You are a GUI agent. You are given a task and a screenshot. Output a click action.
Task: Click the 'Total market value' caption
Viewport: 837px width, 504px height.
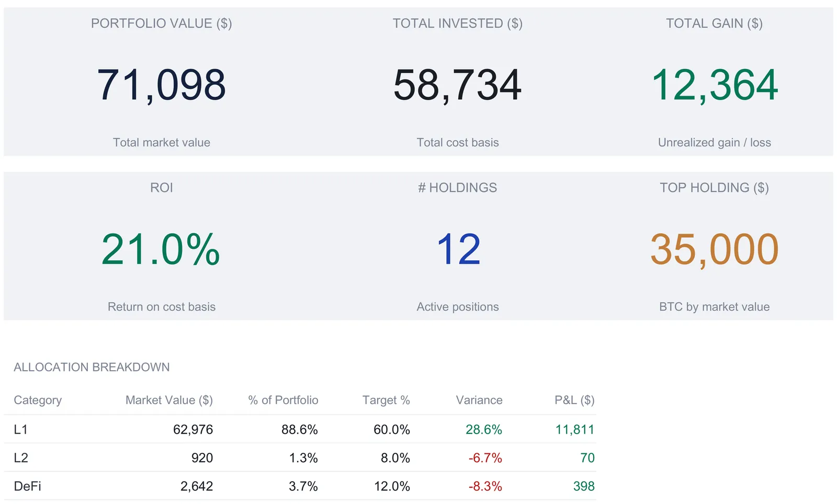pos(162,143)
